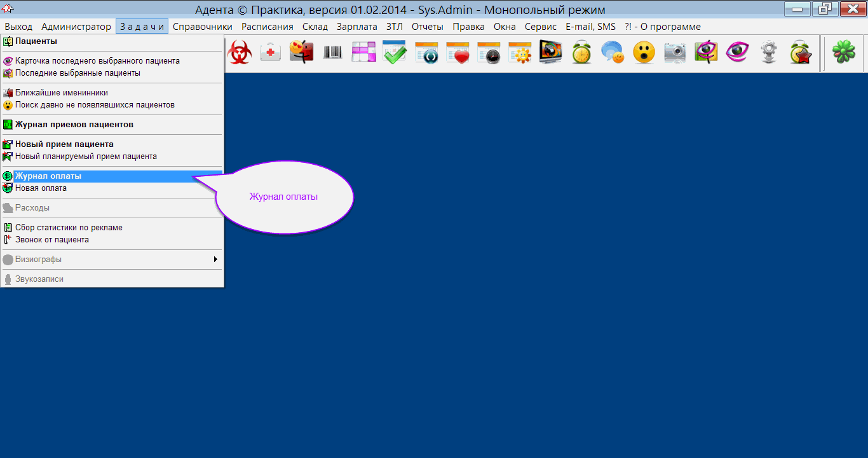The width and height of the screenshot is (868, 458).
Task: Select Ближайшие именинники menu item
Action: (62, 93)
